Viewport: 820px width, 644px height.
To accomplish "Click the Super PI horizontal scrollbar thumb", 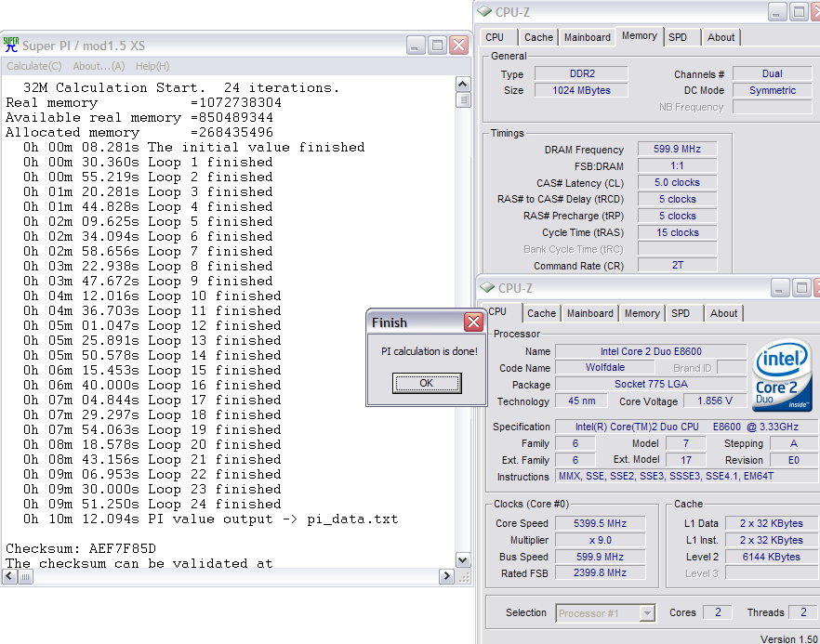I will pyautogui.click(x=25, y=576).
